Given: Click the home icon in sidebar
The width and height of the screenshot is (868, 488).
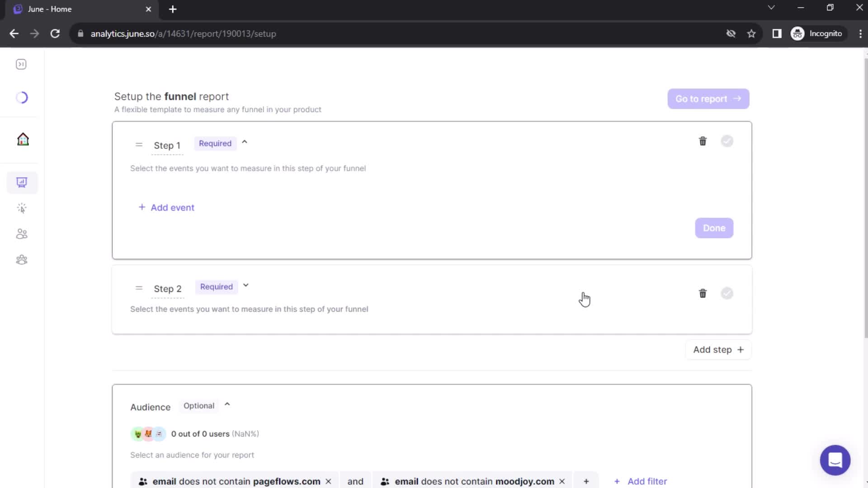Looking at the screenshot, I should click(x=22, y=139).
